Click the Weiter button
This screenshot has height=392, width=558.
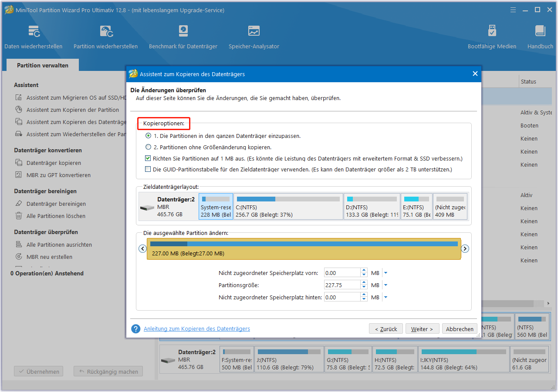pos(423,329)
